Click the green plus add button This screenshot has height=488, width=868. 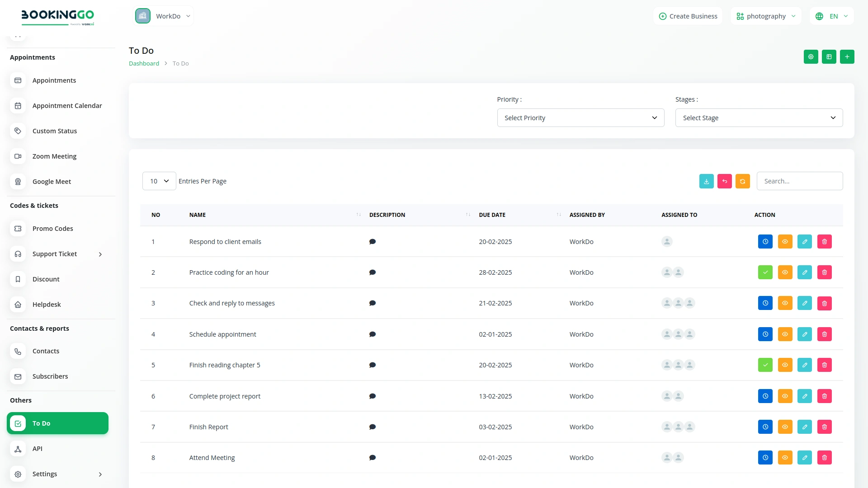(847, 57)
